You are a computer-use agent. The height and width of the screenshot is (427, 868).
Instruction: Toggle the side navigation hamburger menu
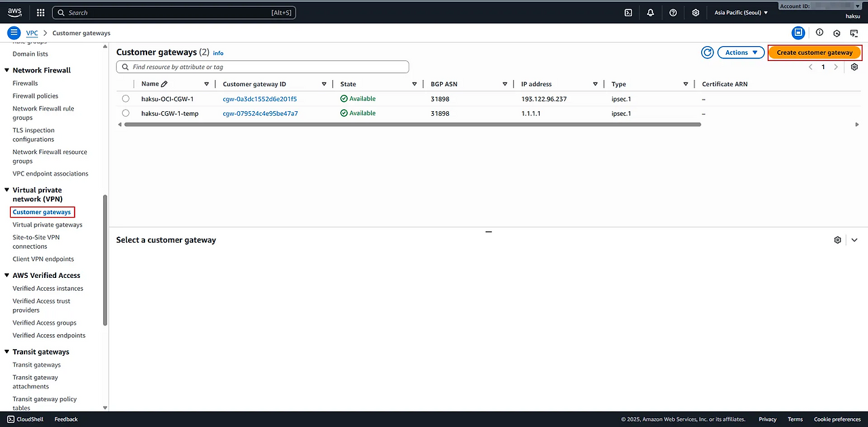(14, 33)
